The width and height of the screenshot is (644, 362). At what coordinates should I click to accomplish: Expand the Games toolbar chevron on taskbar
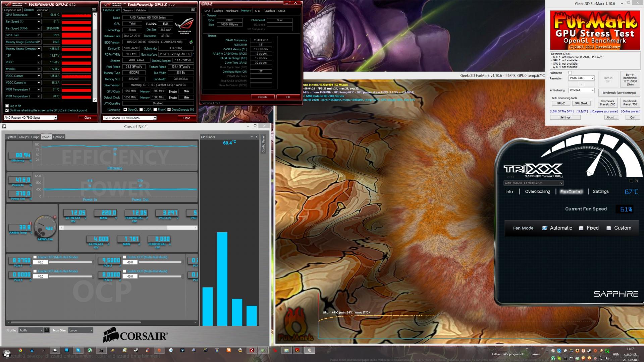(542, 349)
